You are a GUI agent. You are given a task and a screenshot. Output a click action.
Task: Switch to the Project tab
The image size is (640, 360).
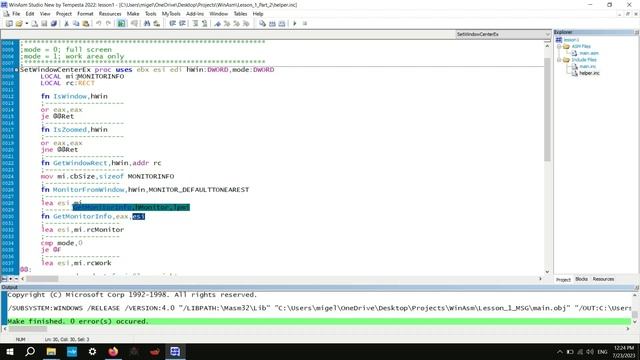[x=563, y=280]
